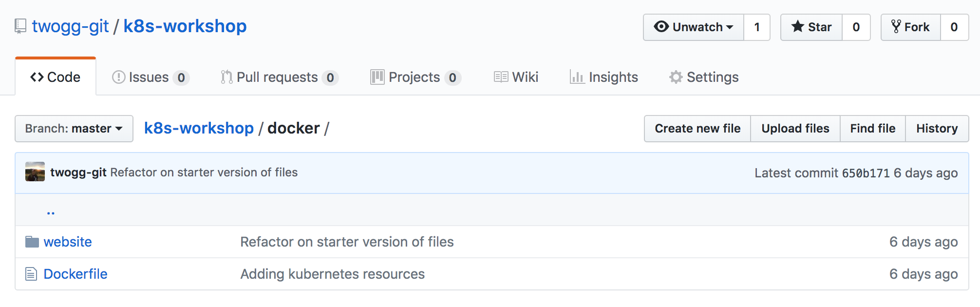The width and height of the screenshot is (980, 307).
Task: Go to k8s-workshop root in breadcrumb
Action: [199, 128]
